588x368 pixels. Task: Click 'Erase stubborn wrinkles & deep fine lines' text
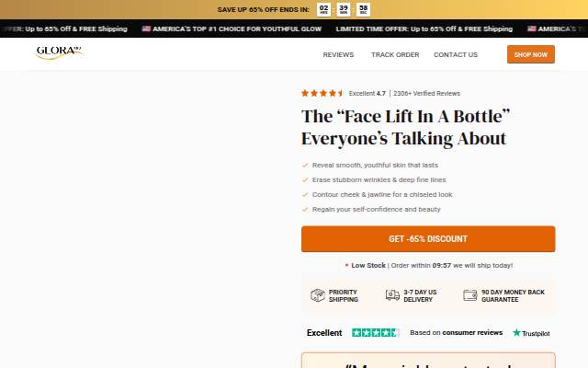(x=379, y=180)
